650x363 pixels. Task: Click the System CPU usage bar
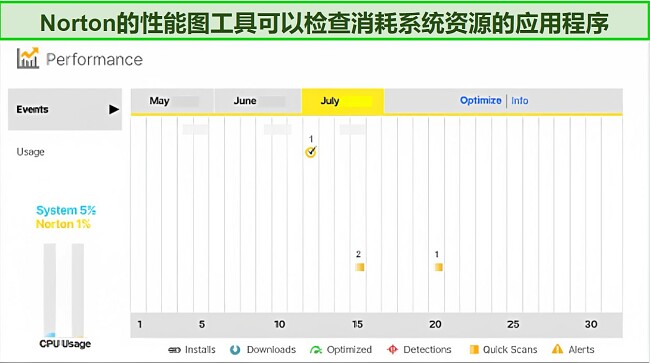coord(50,290)
